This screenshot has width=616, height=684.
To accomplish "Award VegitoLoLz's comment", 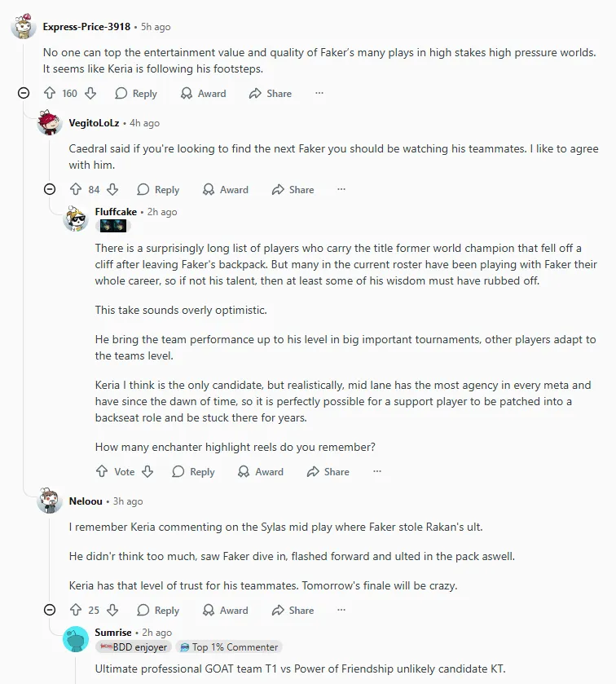I will [225, 190].
